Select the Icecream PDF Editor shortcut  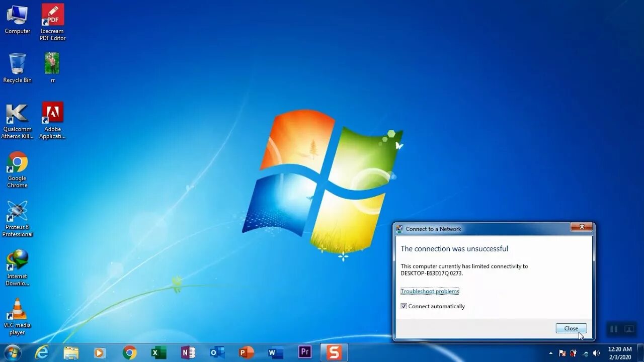(53, 23)
